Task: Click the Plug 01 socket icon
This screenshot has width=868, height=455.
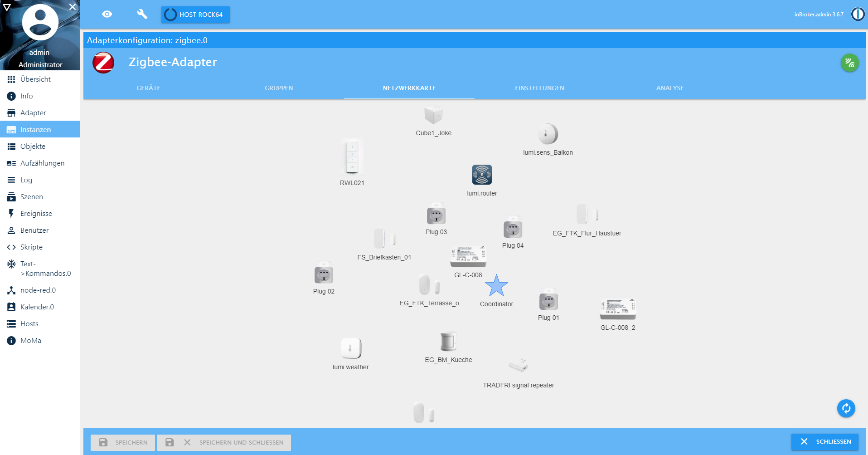Action: click(548, 300)
